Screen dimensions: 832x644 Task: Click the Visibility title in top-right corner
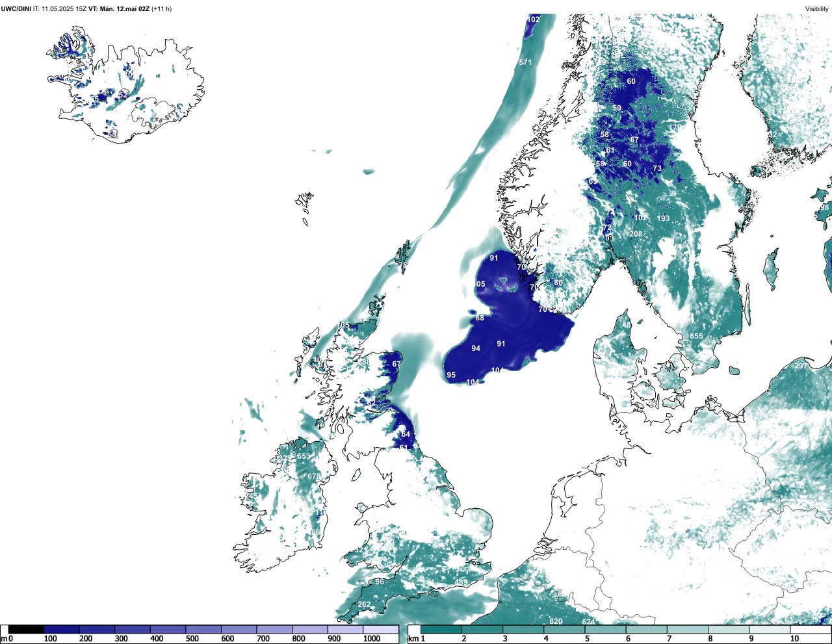click(x=817, y=9)
